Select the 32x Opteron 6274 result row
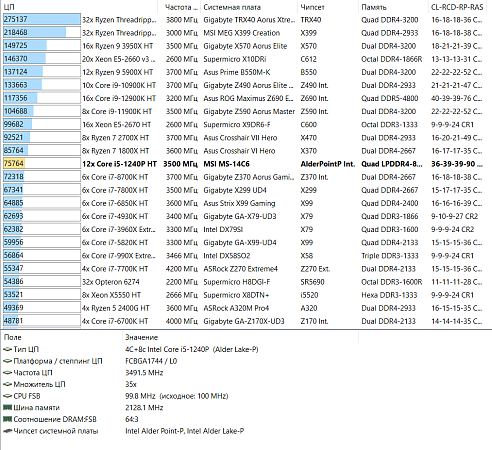Screen dimensions: 492x450 point(246,282)
